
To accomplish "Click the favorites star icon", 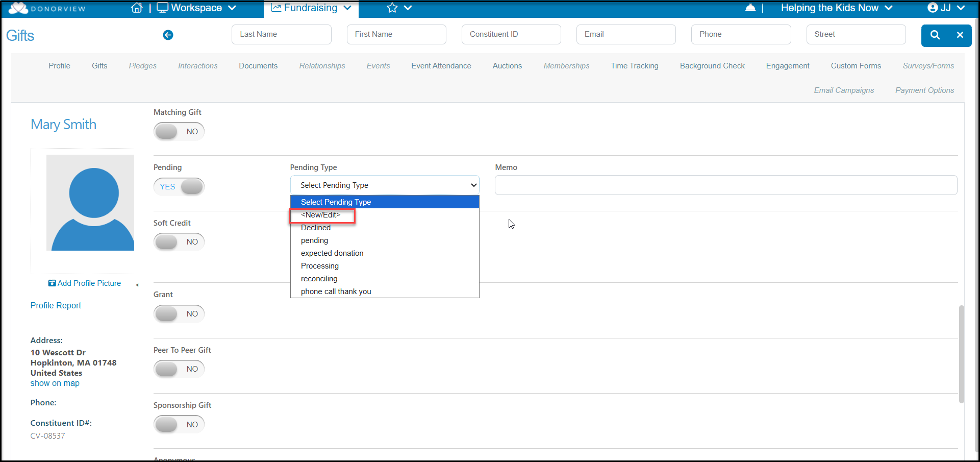I will pos(392,8).
